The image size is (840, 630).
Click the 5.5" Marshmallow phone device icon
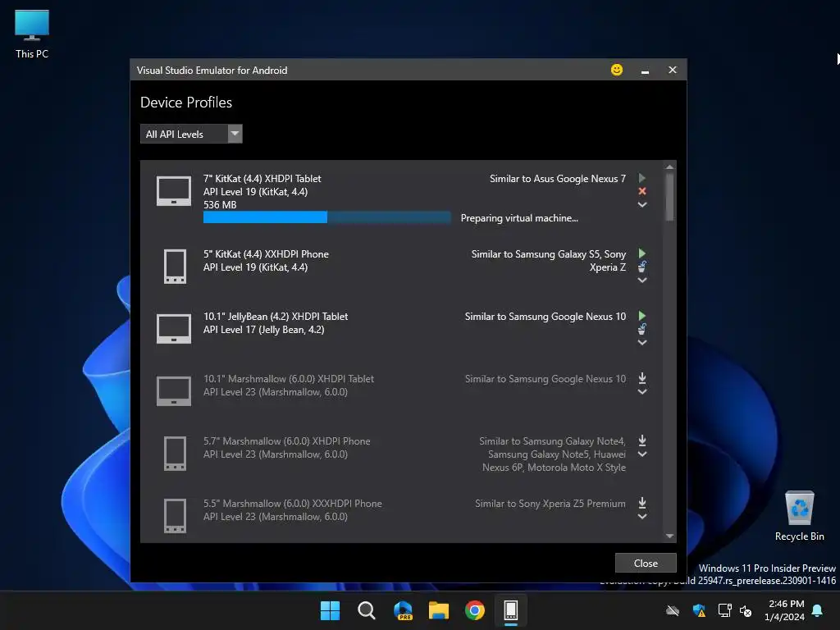176,516
